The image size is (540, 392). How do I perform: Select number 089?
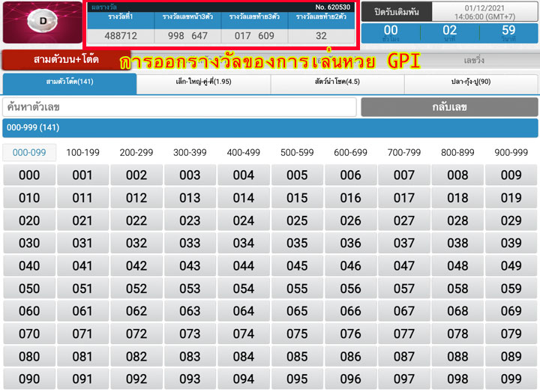pyautogui.click(x=511, y=357)
